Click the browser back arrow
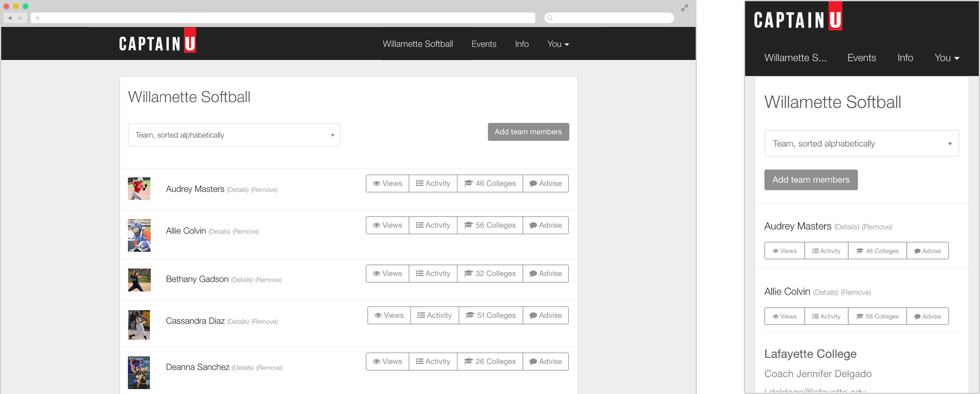 click(x=10, y=18)
